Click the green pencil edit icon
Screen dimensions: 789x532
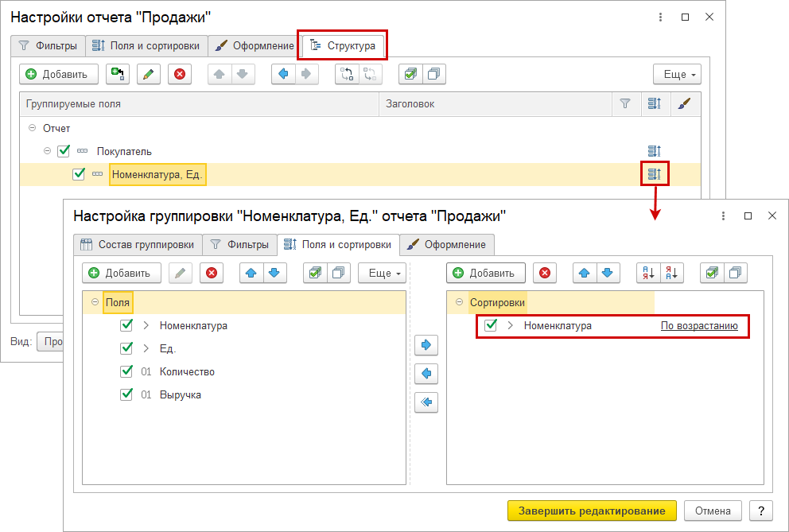click(x=149, y=74)
